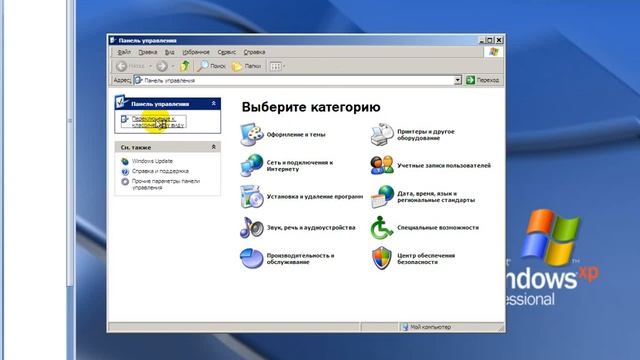Click the Forward arrow toolbar button
Viewport: 640px width, 360px height.
[162, 66]
